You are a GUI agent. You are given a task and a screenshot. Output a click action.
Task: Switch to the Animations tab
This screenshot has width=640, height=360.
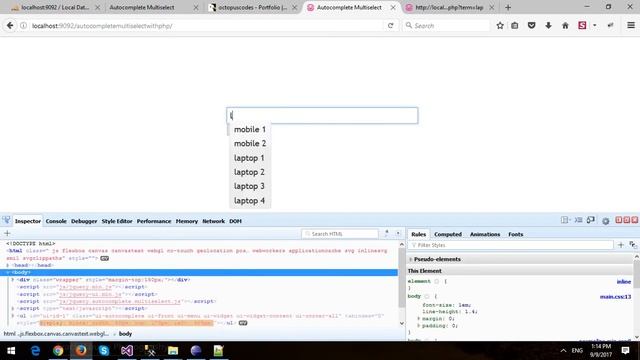point(485,234)
